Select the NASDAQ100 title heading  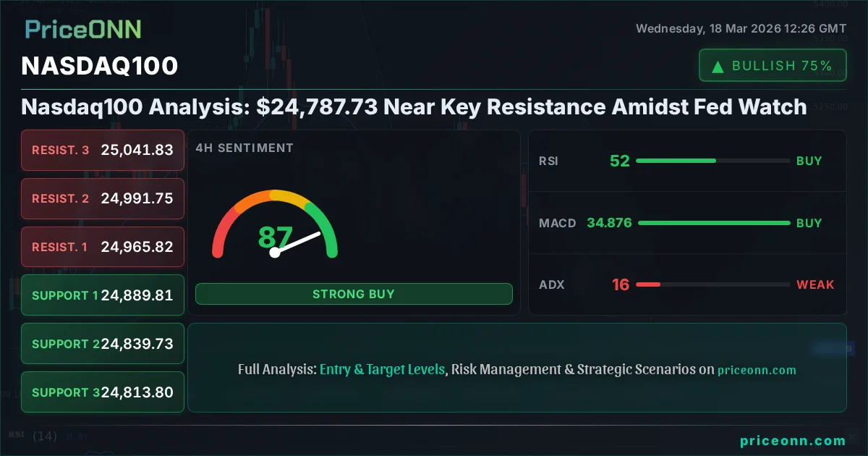(99, 66)
